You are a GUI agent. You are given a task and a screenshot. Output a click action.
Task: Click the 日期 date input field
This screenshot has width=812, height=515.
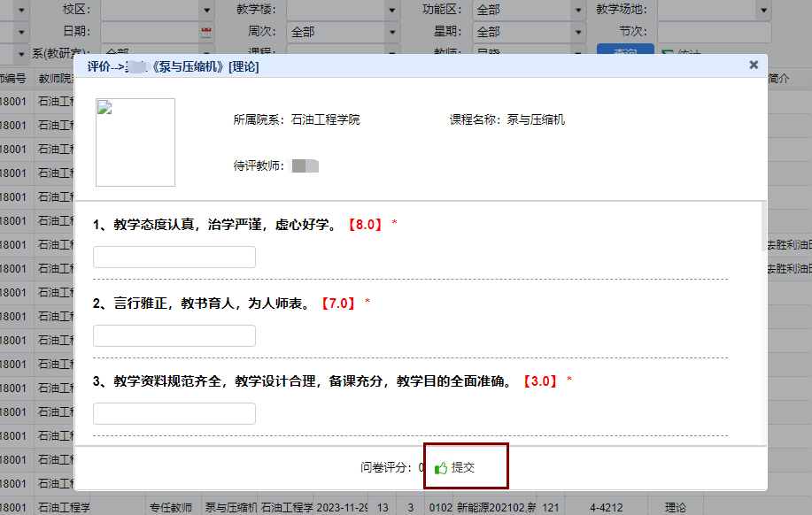point(149,33)
